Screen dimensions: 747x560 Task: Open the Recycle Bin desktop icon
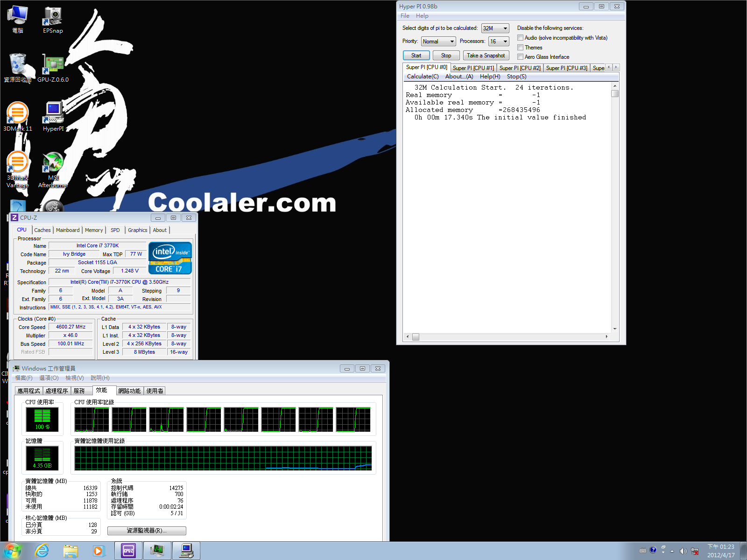point(18,69)
